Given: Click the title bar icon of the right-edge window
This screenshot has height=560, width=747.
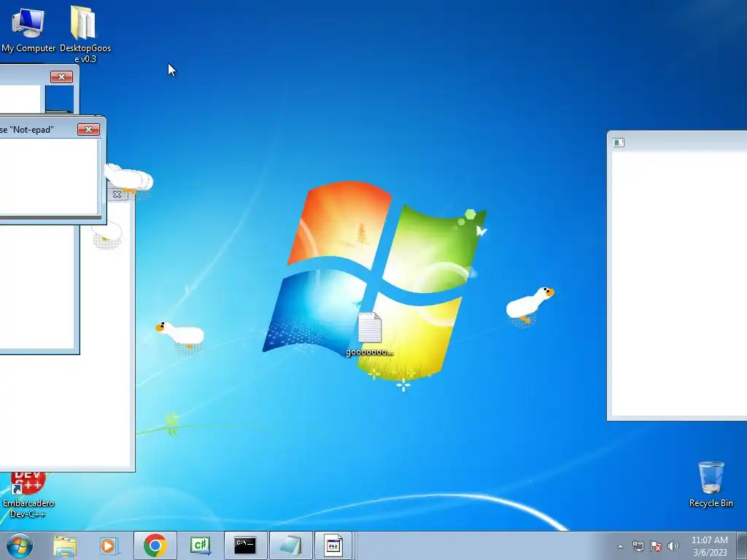Looking at the screenshot, I should [x=619, y=142].
